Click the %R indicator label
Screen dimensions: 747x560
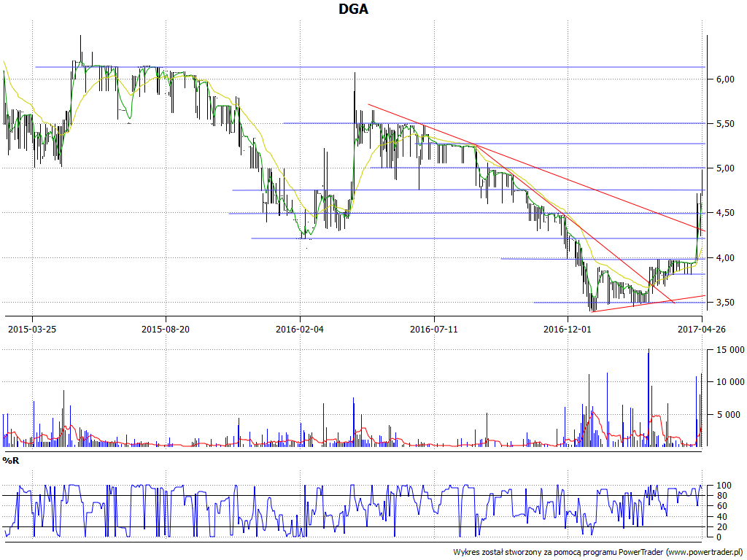(x=10, y=461)
